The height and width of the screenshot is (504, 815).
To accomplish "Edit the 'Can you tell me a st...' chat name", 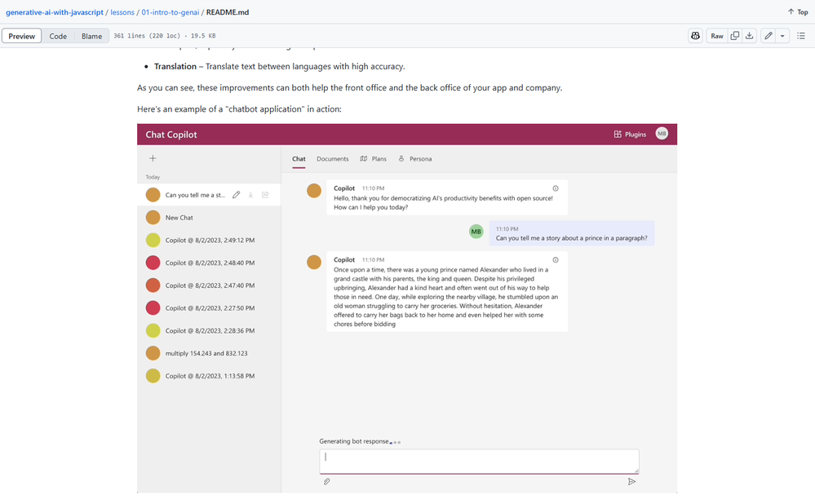I will pyautogui.click(x=236, y=195).
